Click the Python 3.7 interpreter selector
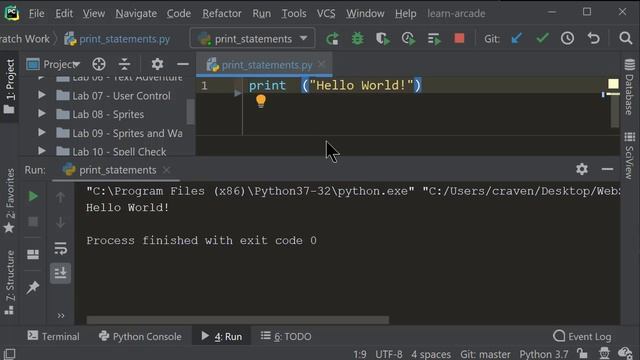This screenshot has height=360, width=640. coord(544,354)
